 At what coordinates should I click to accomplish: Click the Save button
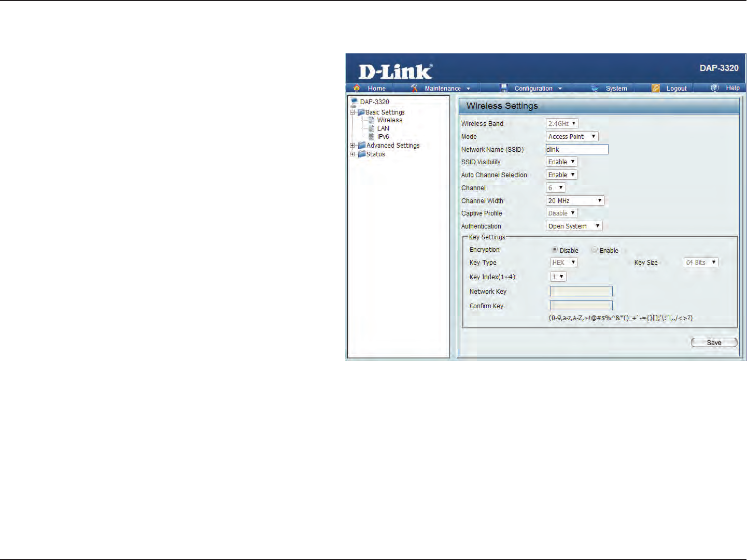[714, 342]
